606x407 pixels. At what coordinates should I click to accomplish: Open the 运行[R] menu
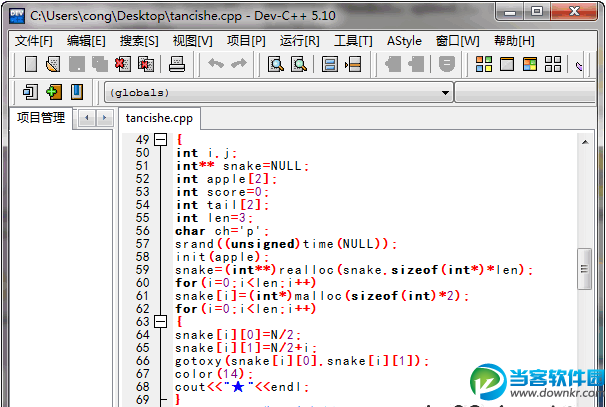click(299, 41)
